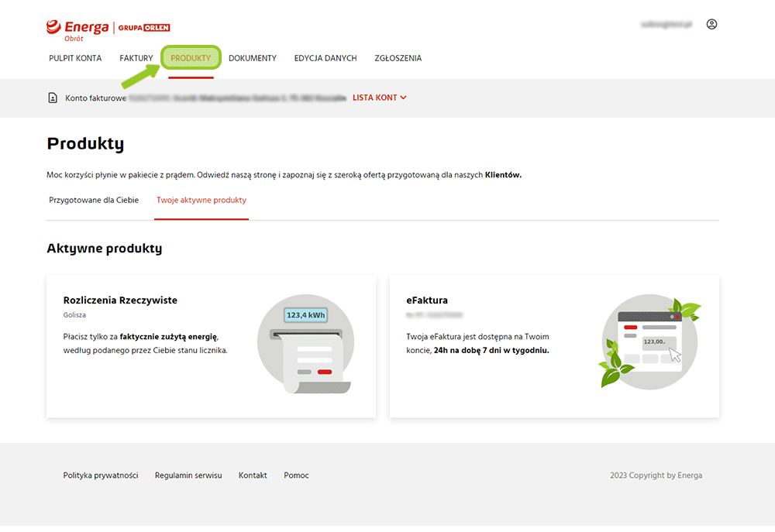
Task: Navigate to EDYCJA DANYCH
Action: pos(325,58)
